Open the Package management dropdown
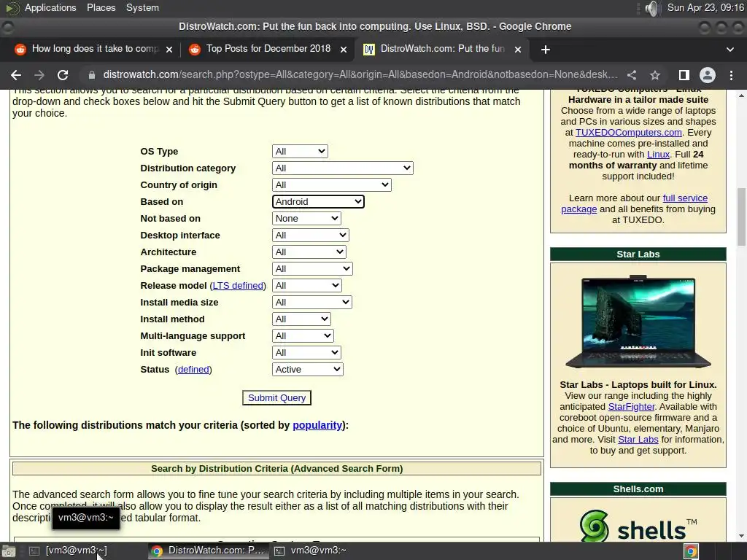The height and width of the screenshot is (560, 747). 312,268
